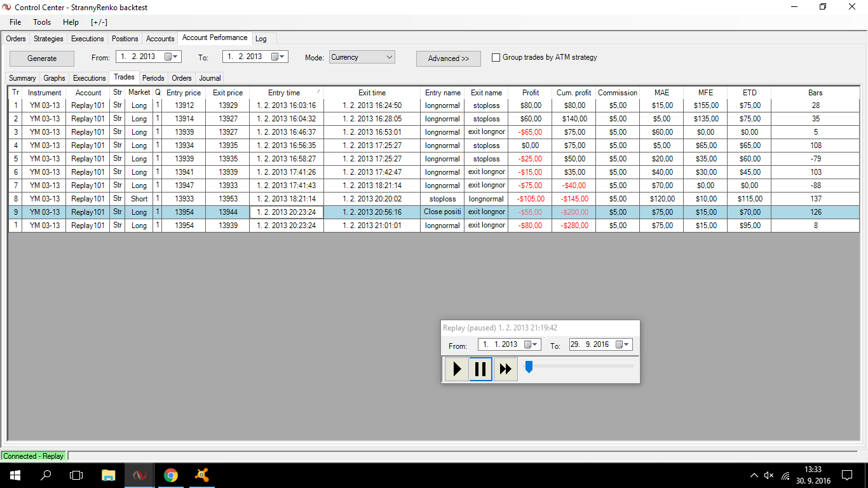The height and width of the screenshot is (488, 868).
Task: Click entry price 13941 in trade 6
Action: pos(184,172)
